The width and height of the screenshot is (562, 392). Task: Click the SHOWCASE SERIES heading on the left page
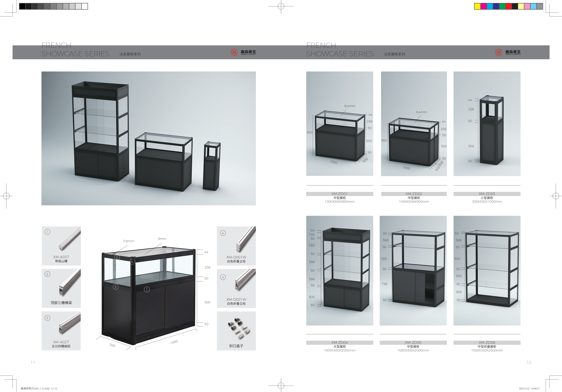[75, 54]
